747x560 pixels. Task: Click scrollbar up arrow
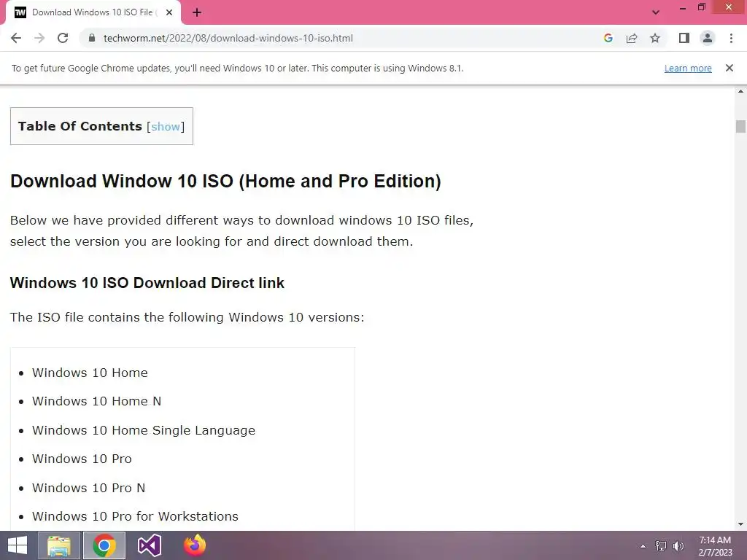click(740, 91)
